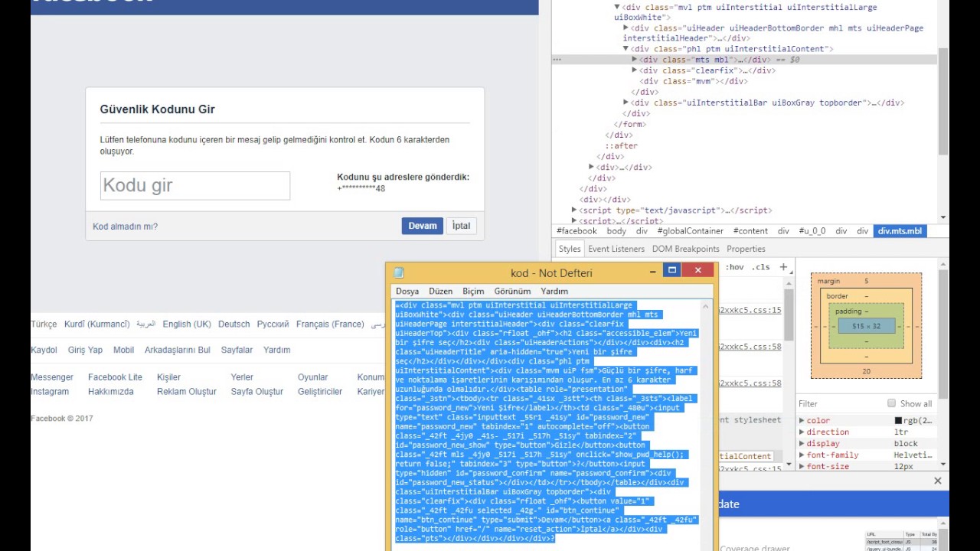Click the Notepad vertical scrollbar up arrow

coord(705,307)
